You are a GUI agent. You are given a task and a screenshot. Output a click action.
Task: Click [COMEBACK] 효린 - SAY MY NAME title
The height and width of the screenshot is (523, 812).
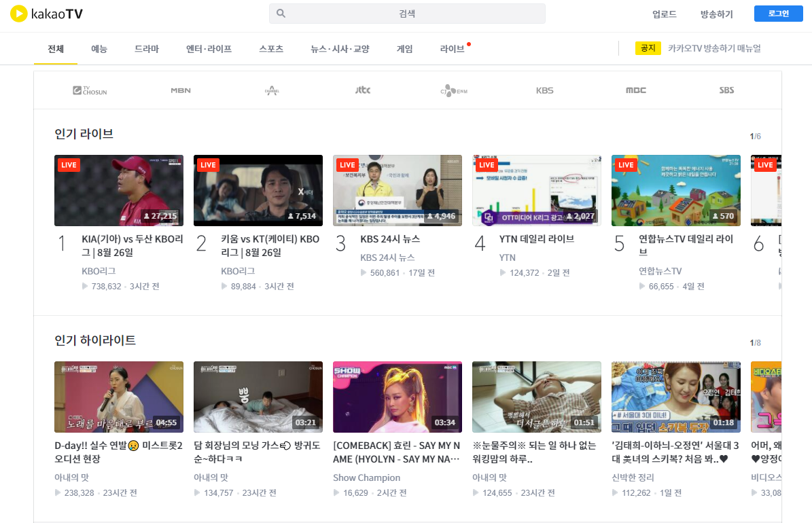tap(397, 452)
